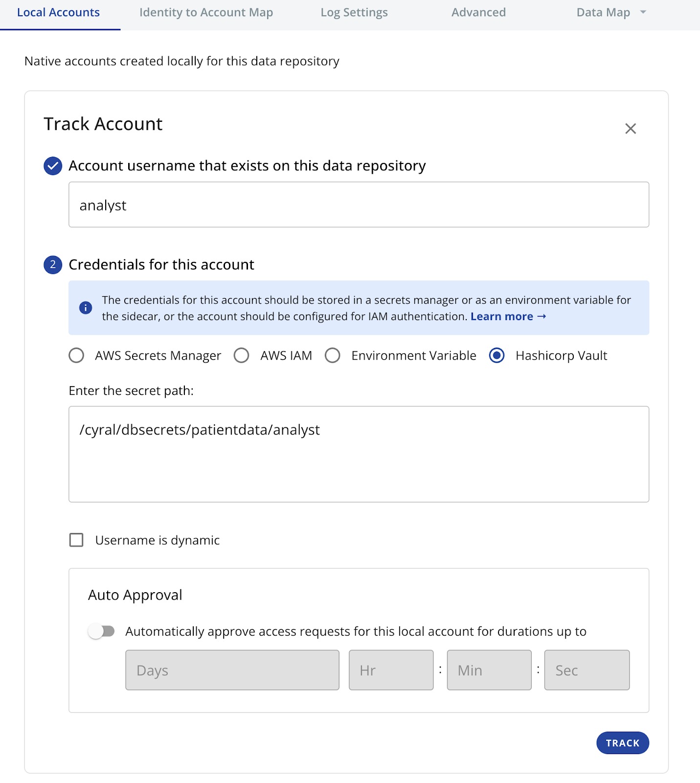Enable the Auto Approval toggle switch
The image size is (700, 783).
[x=101, y=631]
